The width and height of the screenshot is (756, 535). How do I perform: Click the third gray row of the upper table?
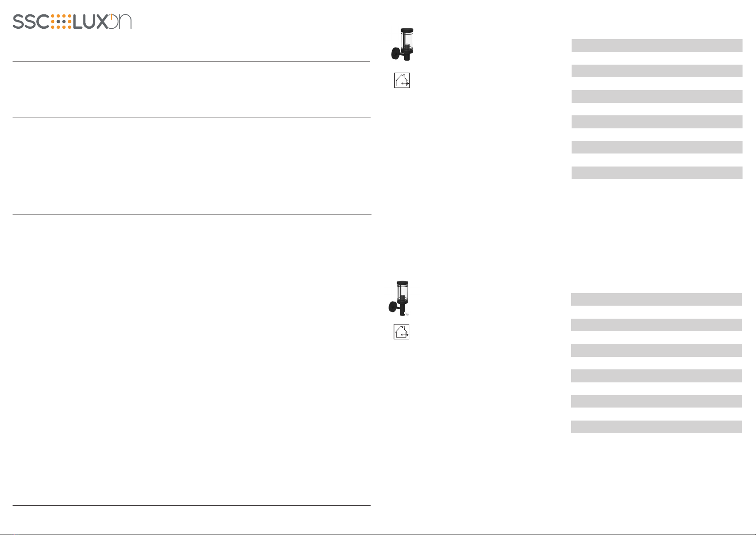click(x=657, y=96)
